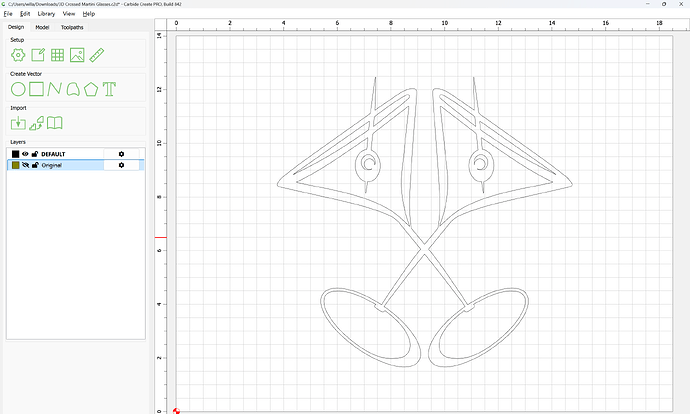The image size is (690, 414).
Task: Toggle lock on the DEFAULT layer
Action: [x=35, y=154]
